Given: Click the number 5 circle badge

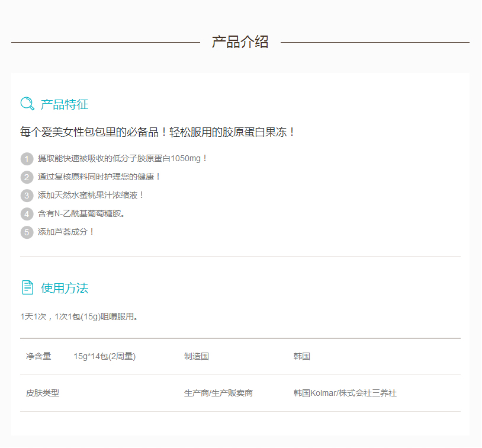Looking at the screenshot, I should (x=27, y=232).
